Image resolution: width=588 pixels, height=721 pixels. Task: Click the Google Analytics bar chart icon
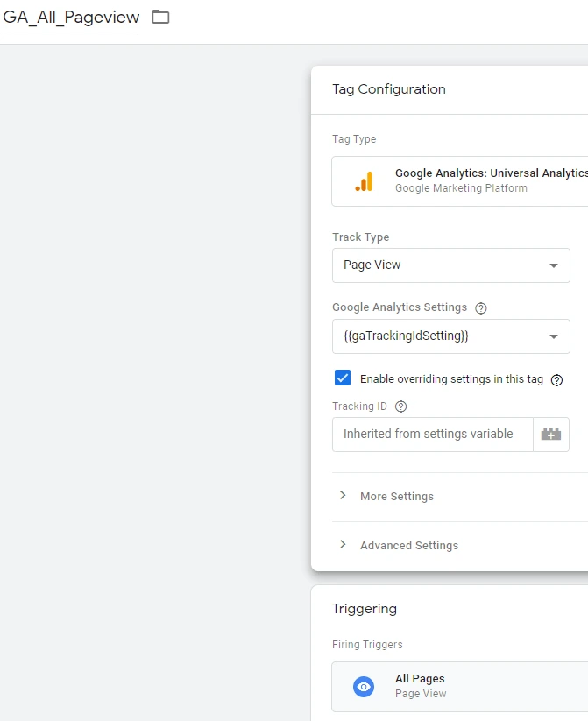[364, 181]
